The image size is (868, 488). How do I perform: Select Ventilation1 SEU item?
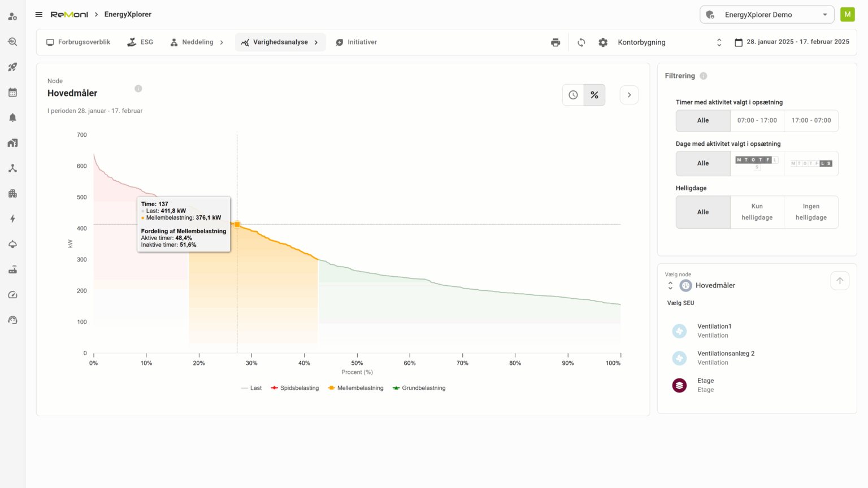pos(714,330)
